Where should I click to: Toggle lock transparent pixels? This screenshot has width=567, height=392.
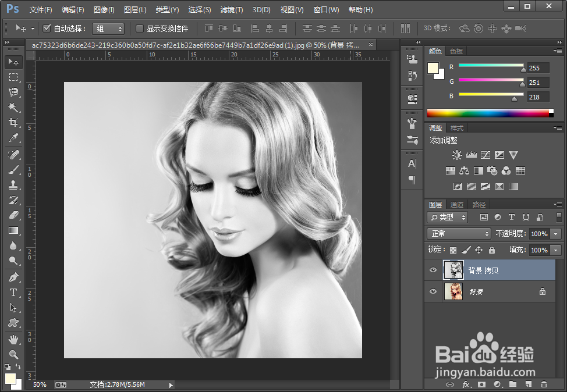tap(453, 250)
